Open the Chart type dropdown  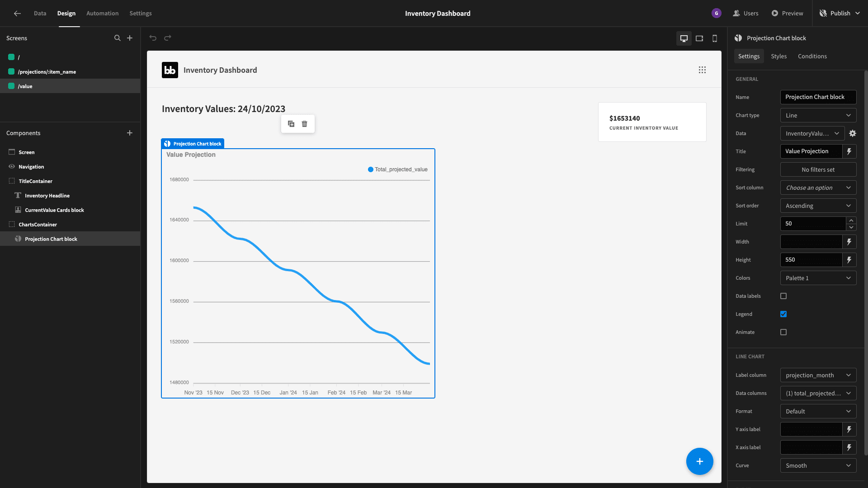(818, 115)
